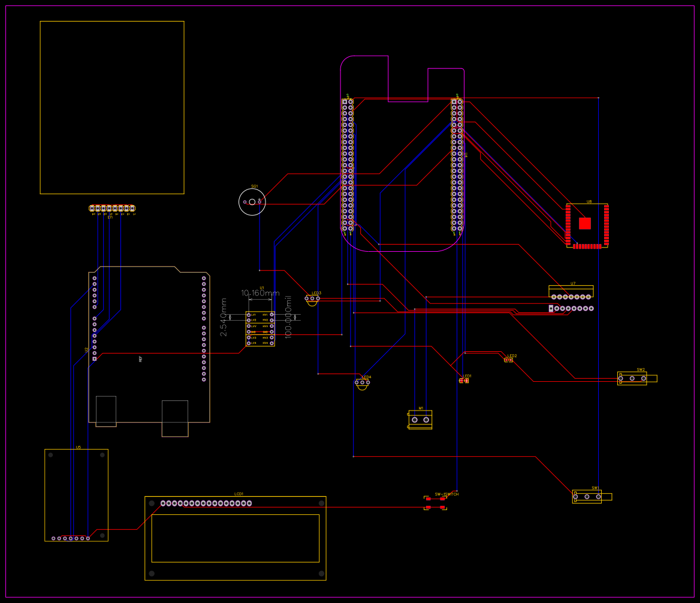Screen dimensions: 700x603
Task: Select the LED2 surface-mount footprint
Action: [509, 360]
